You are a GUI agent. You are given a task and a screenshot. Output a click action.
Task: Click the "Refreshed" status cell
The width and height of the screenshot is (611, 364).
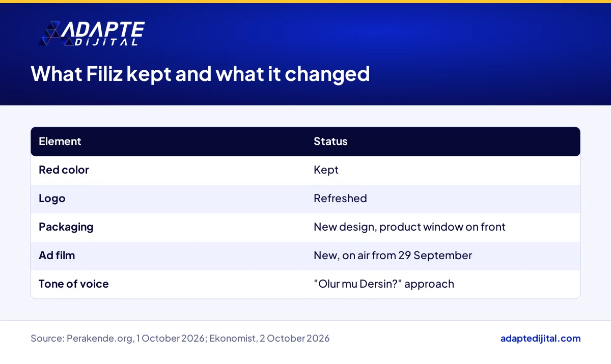coord(340,199)
